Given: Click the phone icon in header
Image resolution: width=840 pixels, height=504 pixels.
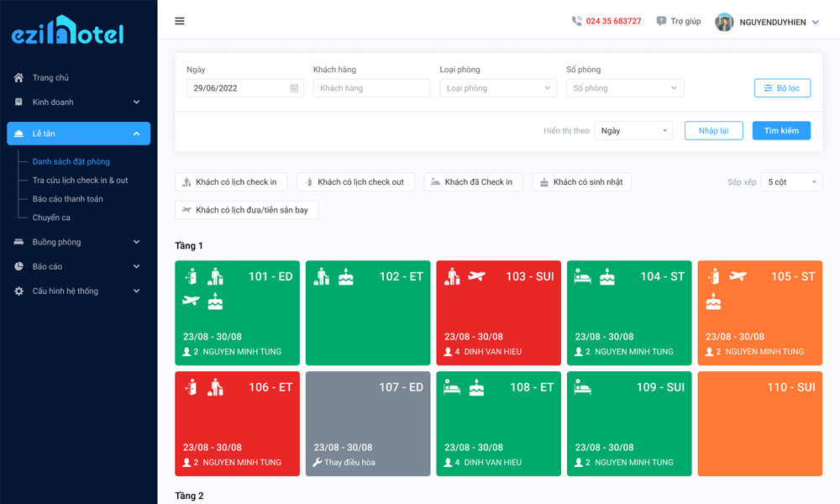Looking at the screenshot, I should coord(576,21).
